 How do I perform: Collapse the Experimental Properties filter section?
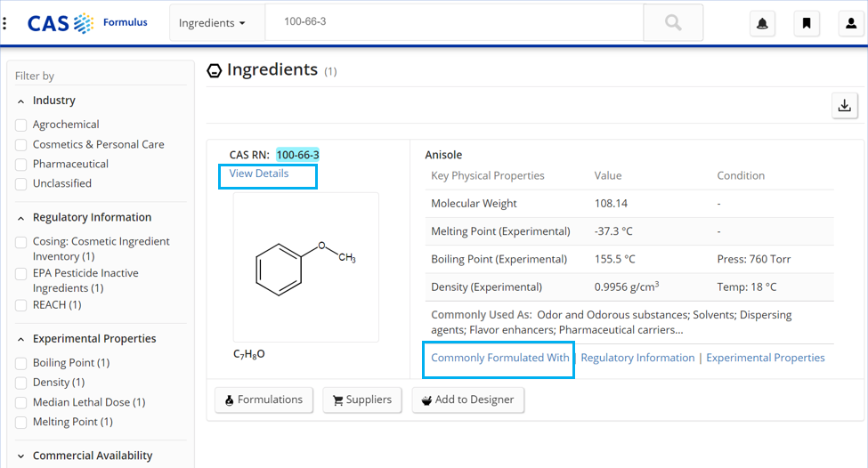[21, 339]
